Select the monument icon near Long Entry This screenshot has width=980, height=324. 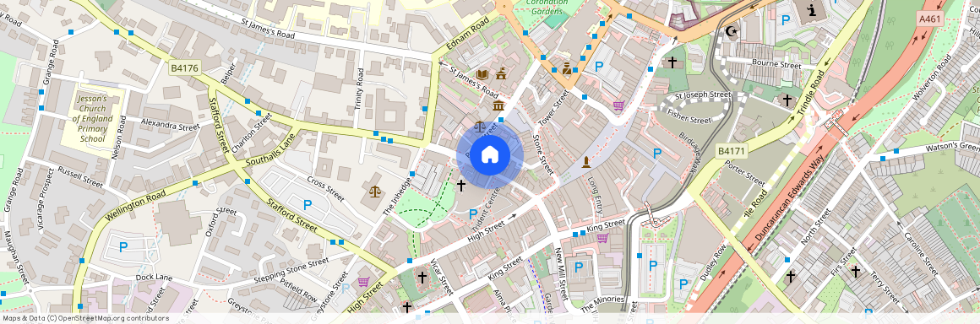(x=586, y=162)
